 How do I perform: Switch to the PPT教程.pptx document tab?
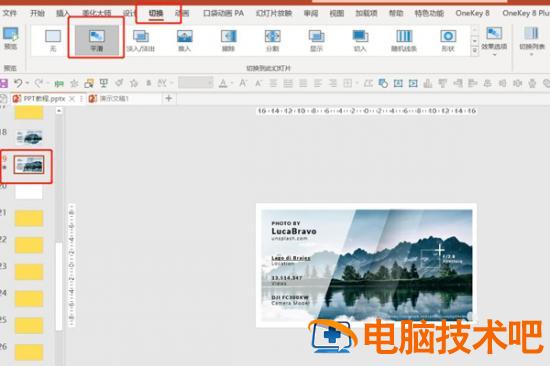44,99
